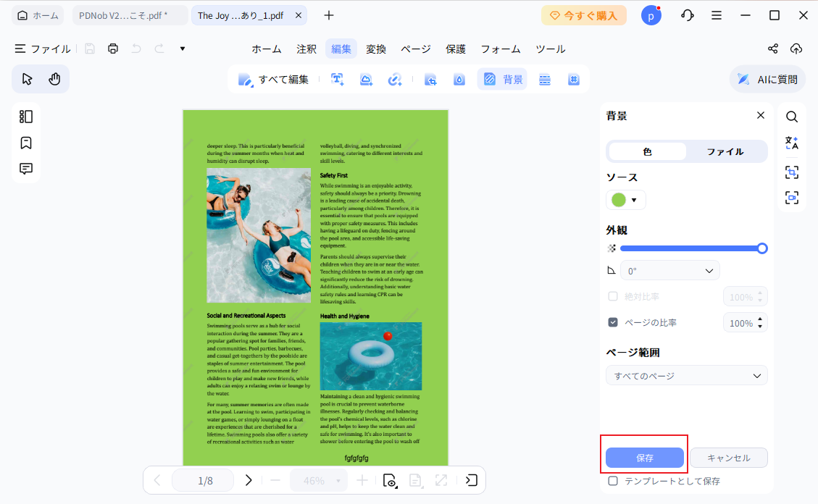Open the header and footer editor

545,79
